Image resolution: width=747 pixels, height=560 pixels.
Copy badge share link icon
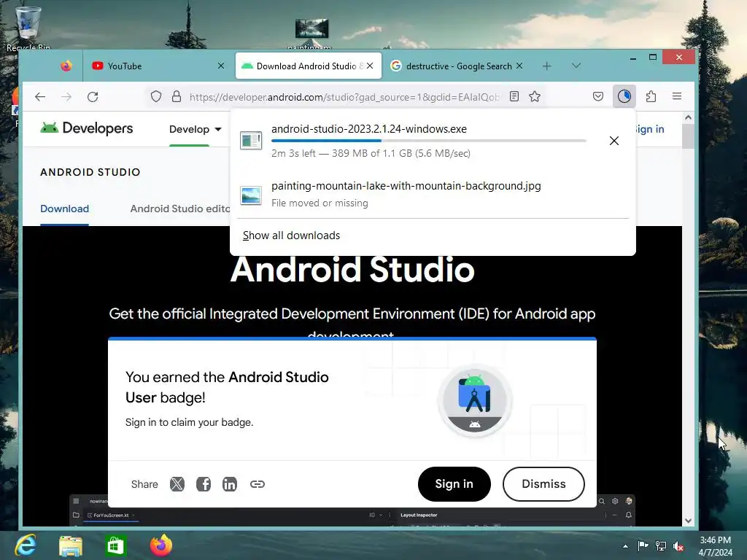pyautogui.click(x=258, y=484)
